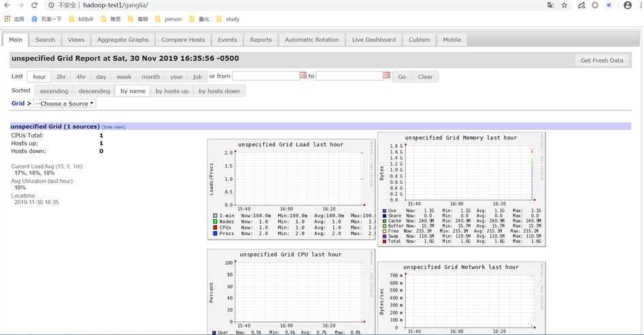This screenshot has width=644, height=335.
Task: Sort hosts ascending
Action: pos(54,91)
